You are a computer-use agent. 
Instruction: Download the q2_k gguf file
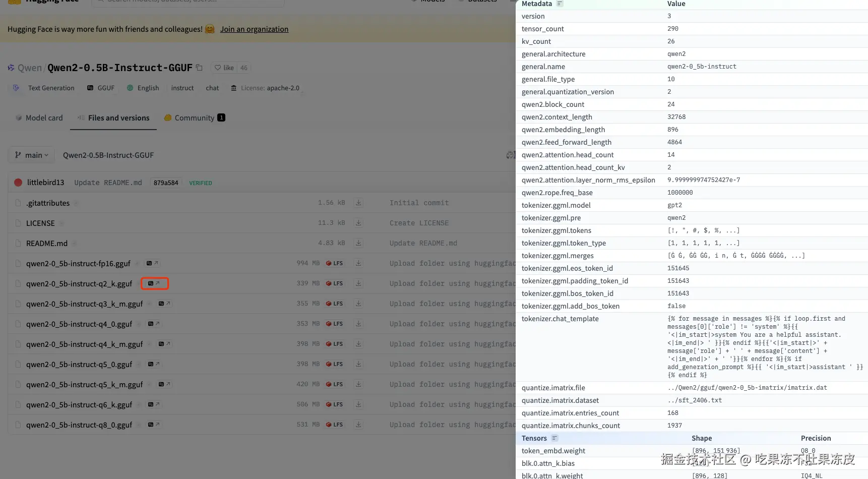point(358,283)
